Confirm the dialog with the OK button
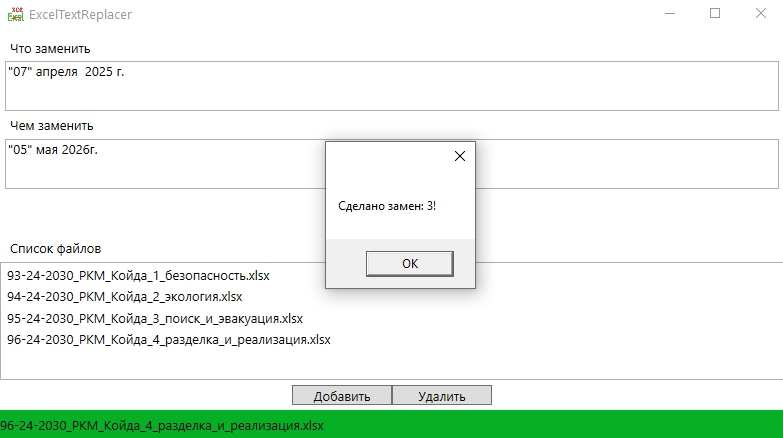Viewport: 783px width, 438px height. [x=409, y=264]
